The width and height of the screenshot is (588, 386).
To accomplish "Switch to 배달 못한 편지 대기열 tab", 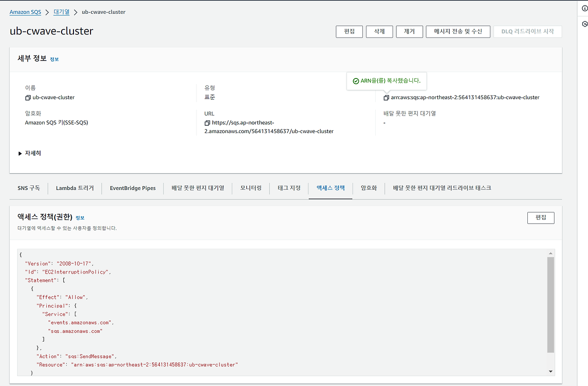I will pyautogui.click(x=198, y=188).
